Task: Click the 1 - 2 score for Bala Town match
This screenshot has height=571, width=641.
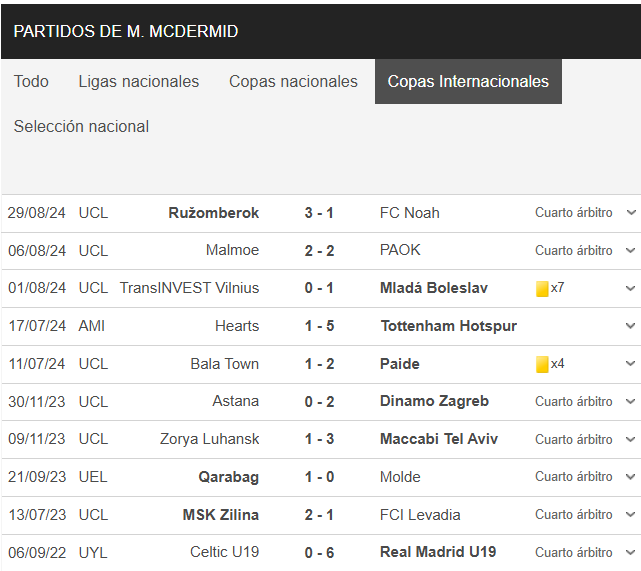Action: [x=319, y=364]
